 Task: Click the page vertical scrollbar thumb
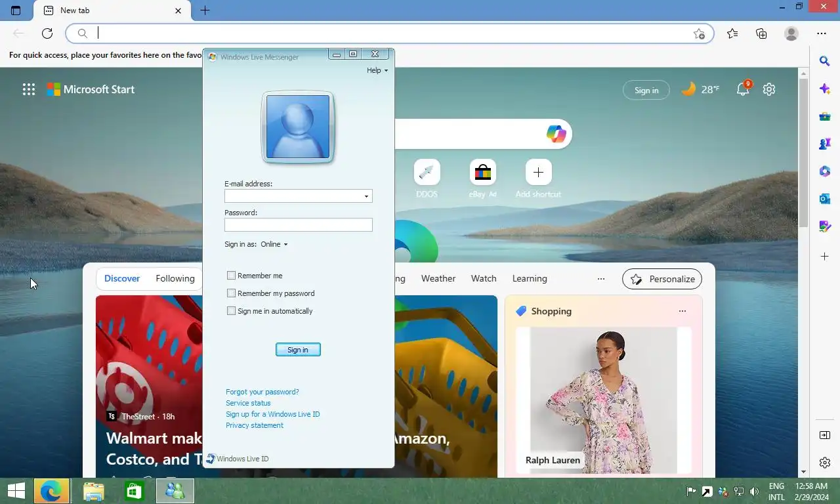tap(803, 153)
